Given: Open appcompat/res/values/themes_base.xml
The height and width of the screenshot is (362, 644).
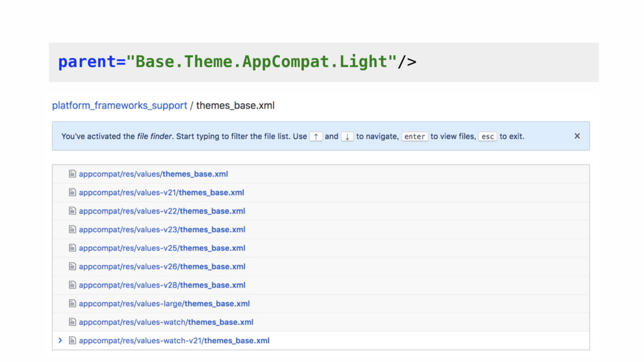Looking at the screenshot, I should point(153,174).
